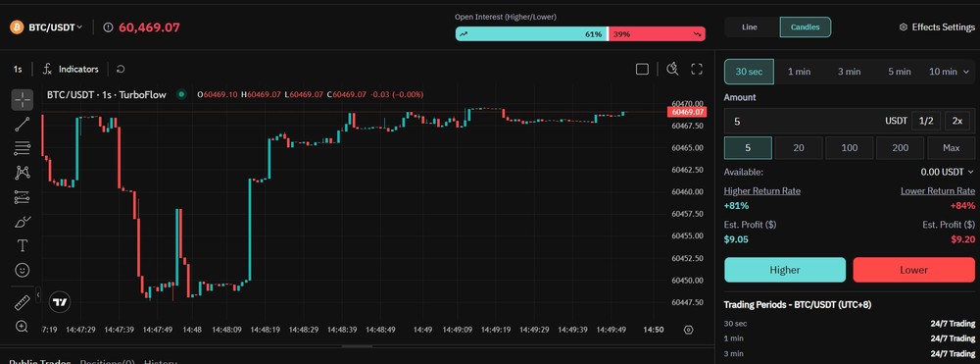Open the emoji sticker tool
The height and width of the screenshot is (364, 980).
click(23, 270)
